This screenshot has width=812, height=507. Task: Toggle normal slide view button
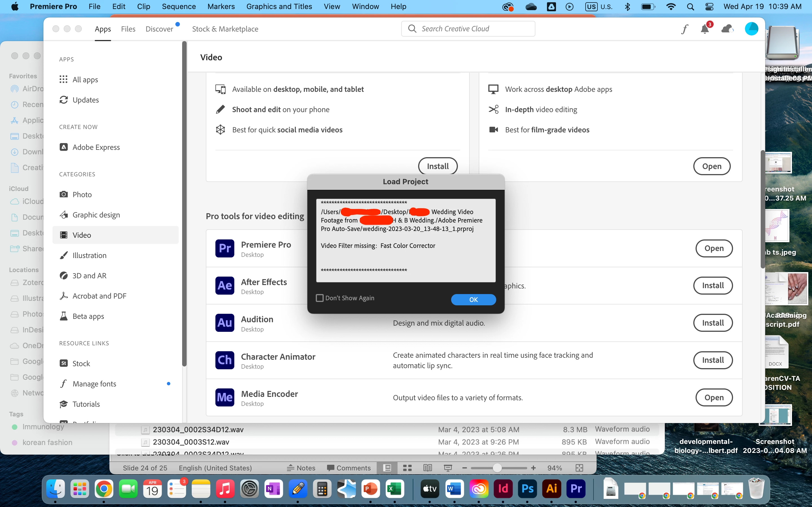[x=387, y=468]
